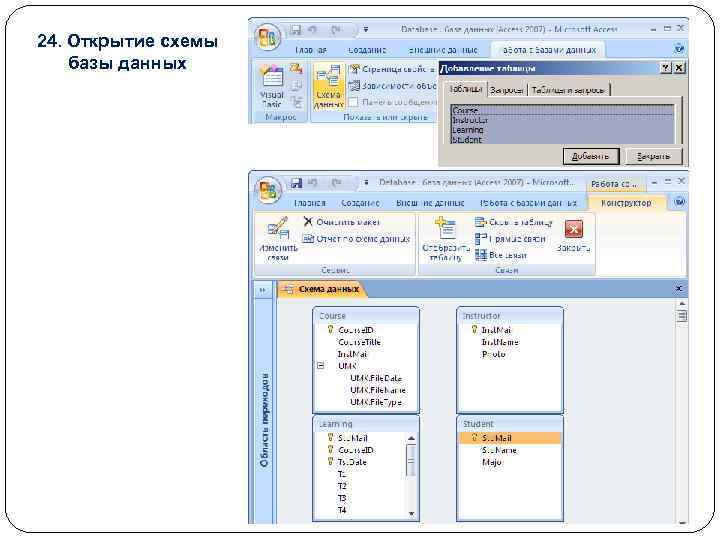The height and width of the screenshot is (540, 720).
Task: Open Внешние данные tab in bottom Access window
Action: (430, 203)
